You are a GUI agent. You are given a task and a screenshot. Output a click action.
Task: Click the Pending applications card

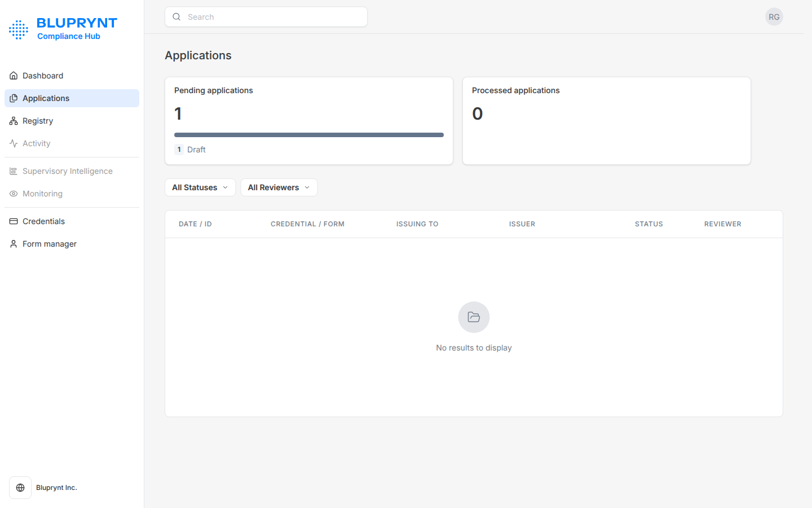(x=309, y=121)
